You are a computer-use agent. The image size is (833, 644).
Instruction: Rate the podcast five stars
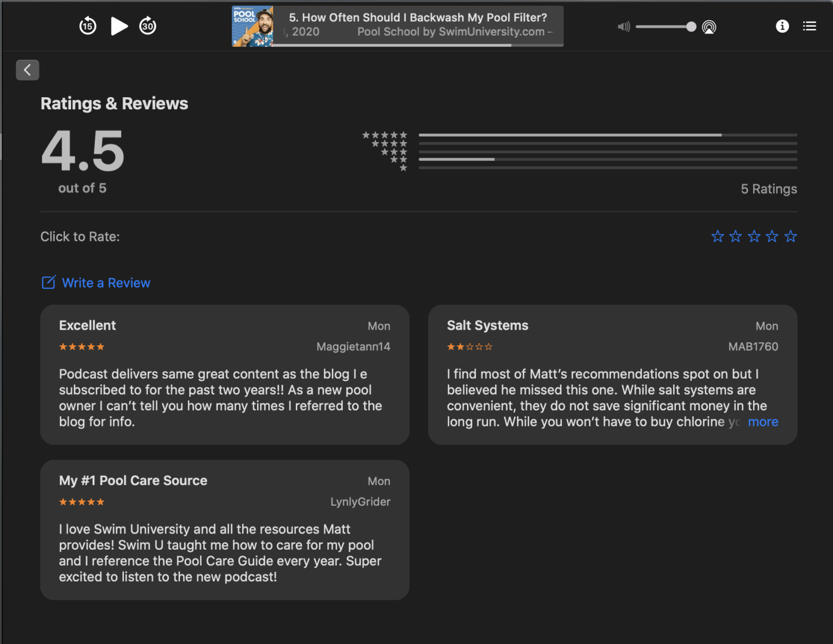[790, 237]
